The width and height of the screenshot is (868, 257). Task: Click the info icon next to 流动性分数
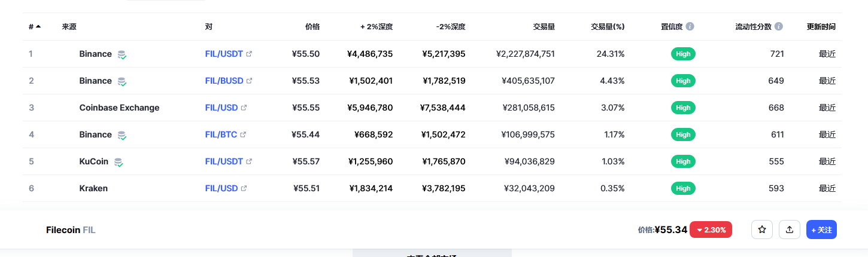[778, 27]
